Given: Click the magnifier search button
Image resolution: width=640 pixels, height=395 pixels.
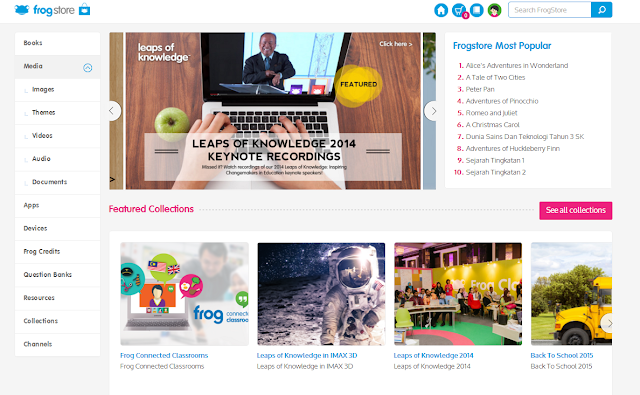Looking at the screenshot, I should [x=602, y=10].
